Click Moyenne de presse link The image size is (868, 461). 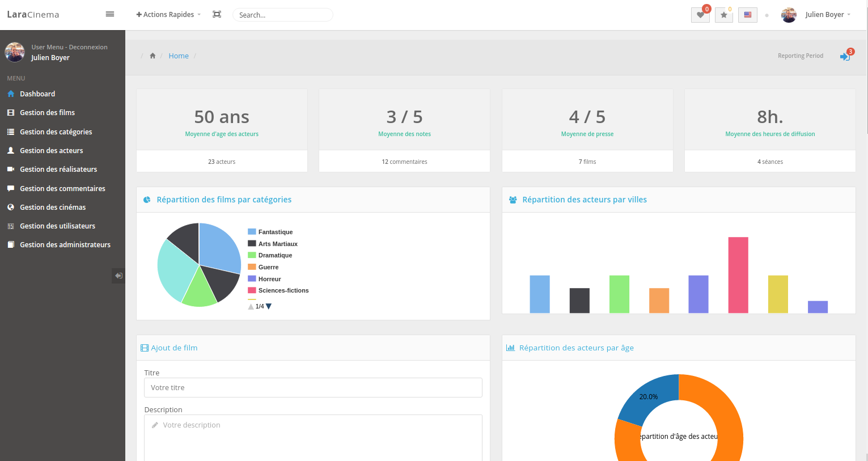click(x=587, y=134)
